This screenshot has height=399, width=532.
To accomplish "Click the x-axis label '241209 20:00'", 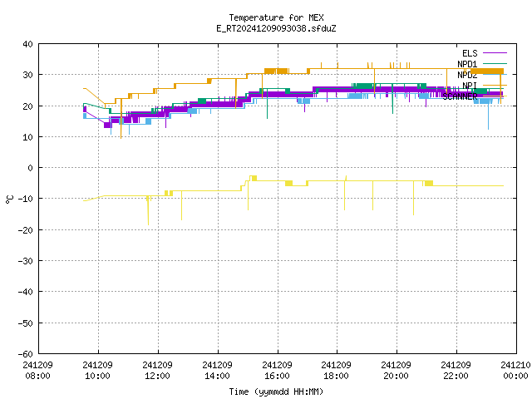I will coord(397,371).
